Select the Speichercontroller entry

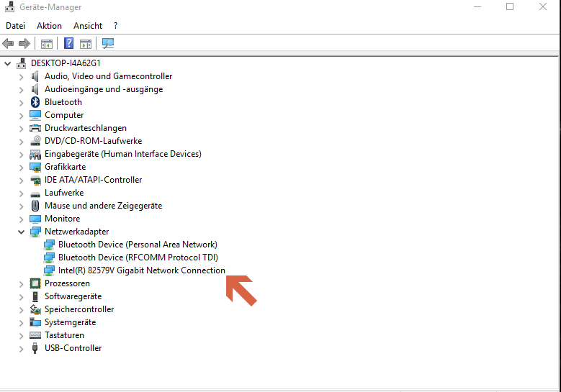[79, 309]
